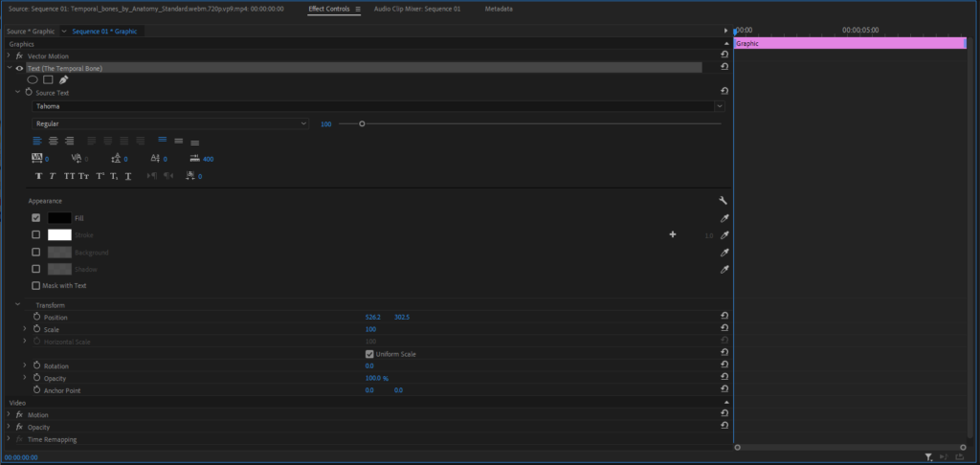980x465 pixels.
Task: Toggle animation stopwatch for Position
Action: 37,317
